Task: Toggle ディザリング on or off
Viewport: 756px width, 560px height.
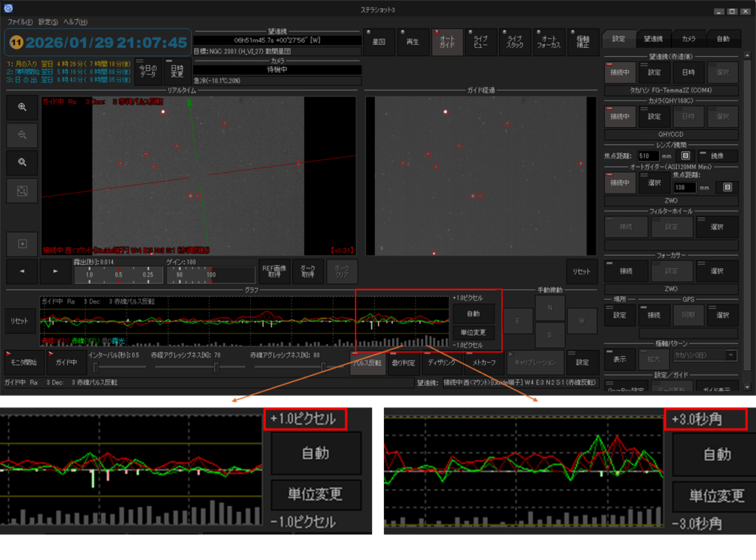Action: (x=443, y=363)
